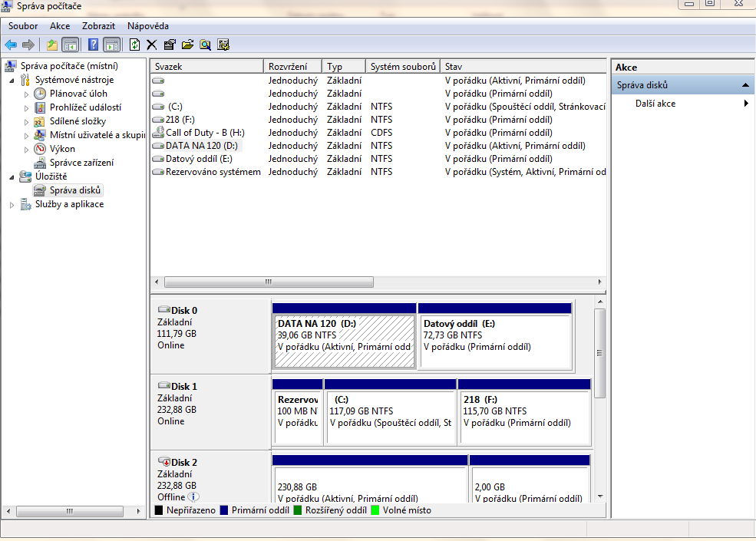The height and width of the screenshot is (541, 756).
Task: Open the Akce menu
Action: 60,26
